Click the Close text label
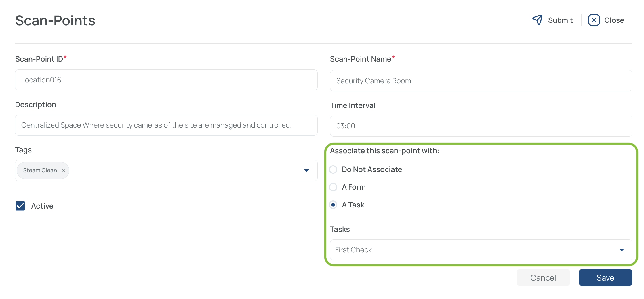 click(x=614, y=20)
